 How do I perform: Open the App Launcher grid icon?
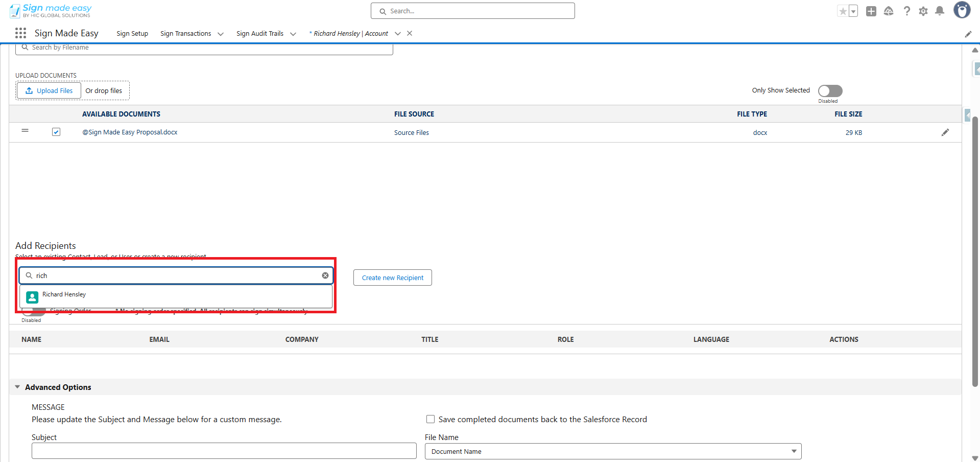(x=20, y=33)
